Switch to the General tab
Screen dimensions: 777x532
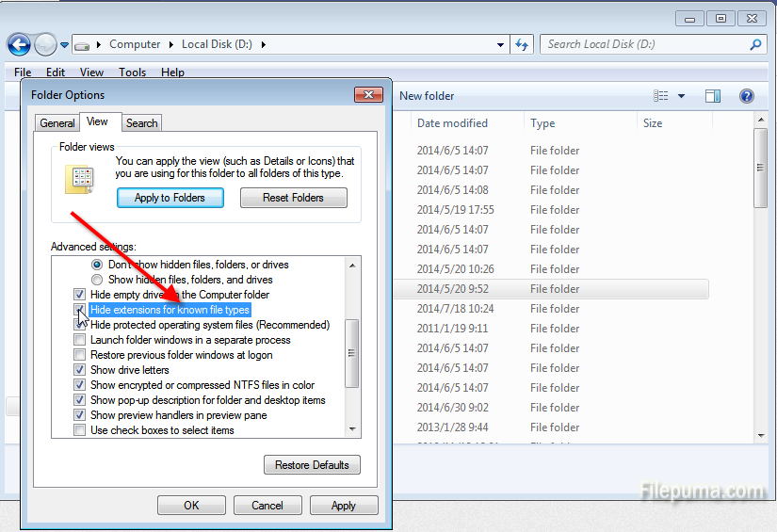[x=57, y=122]
